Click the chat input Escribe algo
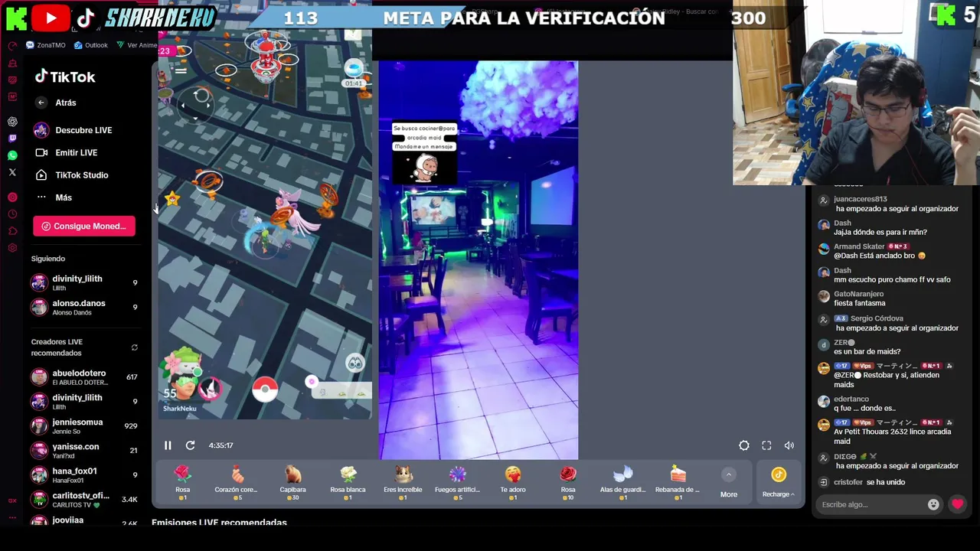Viewport: 980px width, 551px height. click(871, 504)
